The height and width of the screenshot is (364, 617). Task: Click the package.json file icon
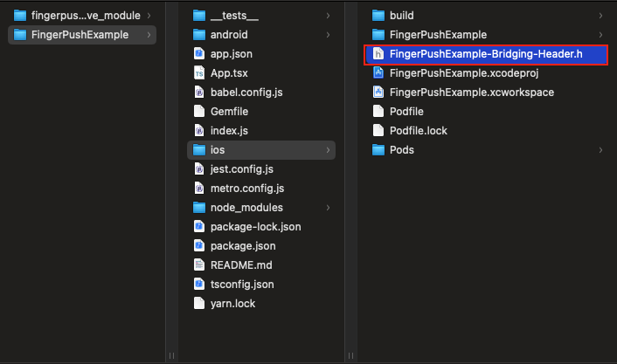(x=199, y=246)
